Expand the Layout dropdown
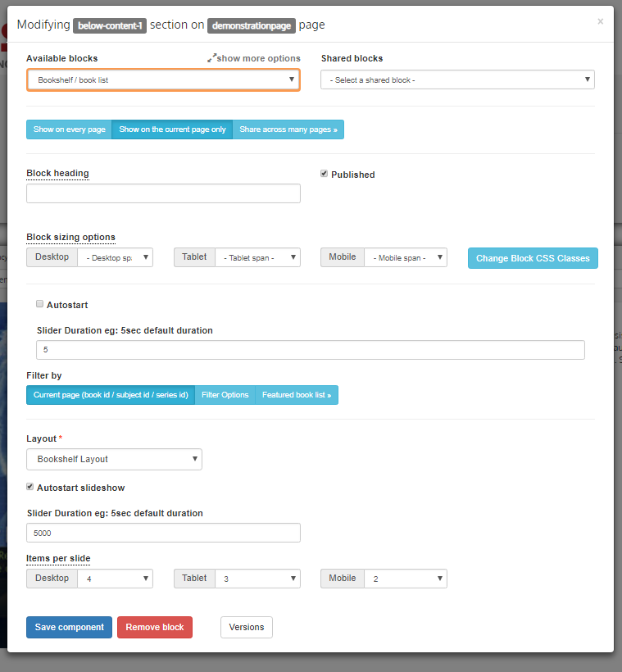 pos(114,459)
